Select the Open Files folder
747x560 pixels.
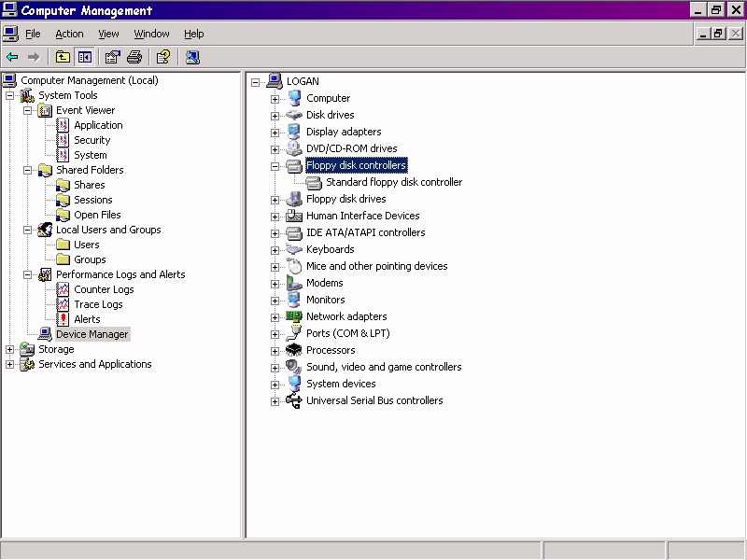[97, 215]
